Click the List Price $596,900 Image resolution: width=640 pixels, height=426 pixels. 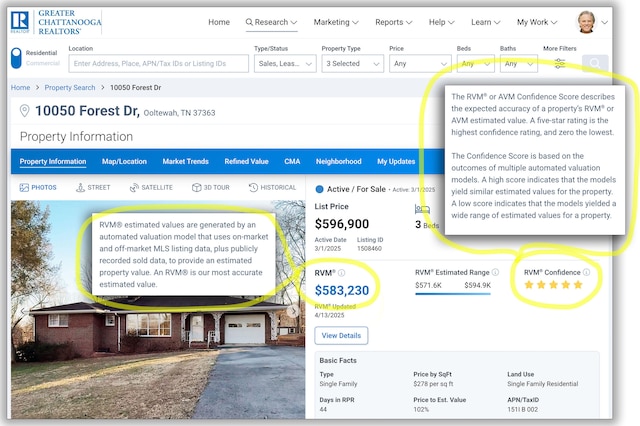click(x=342, y=224)
